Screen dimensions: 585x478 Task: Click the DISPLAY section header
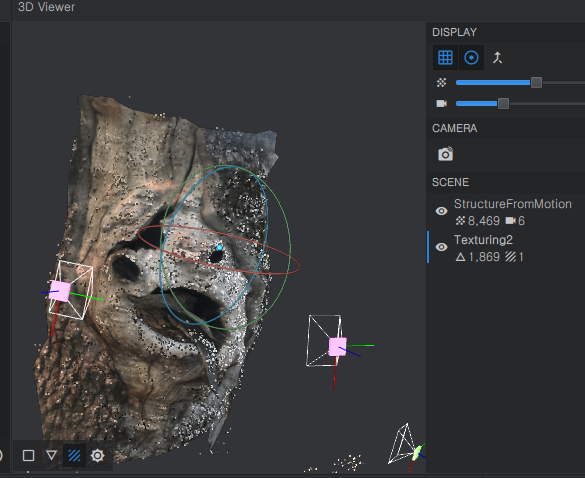coord(454,32)
